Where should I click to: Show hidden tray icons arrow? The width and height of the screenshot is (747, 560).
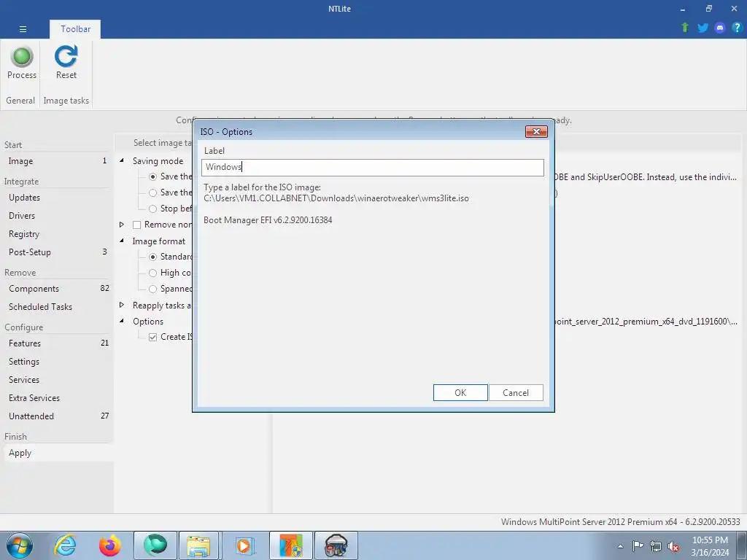pos(620,546)
